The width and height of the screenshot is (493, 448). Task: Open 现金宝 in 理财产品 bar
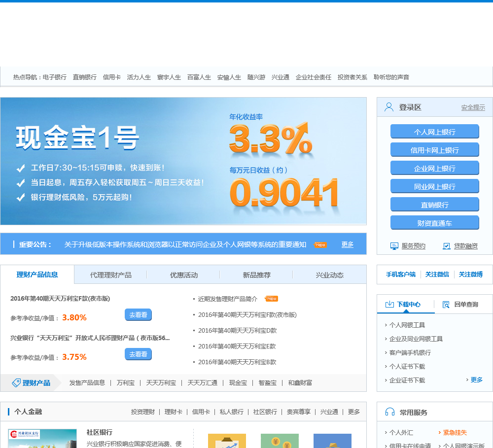[x=238, y=382]
